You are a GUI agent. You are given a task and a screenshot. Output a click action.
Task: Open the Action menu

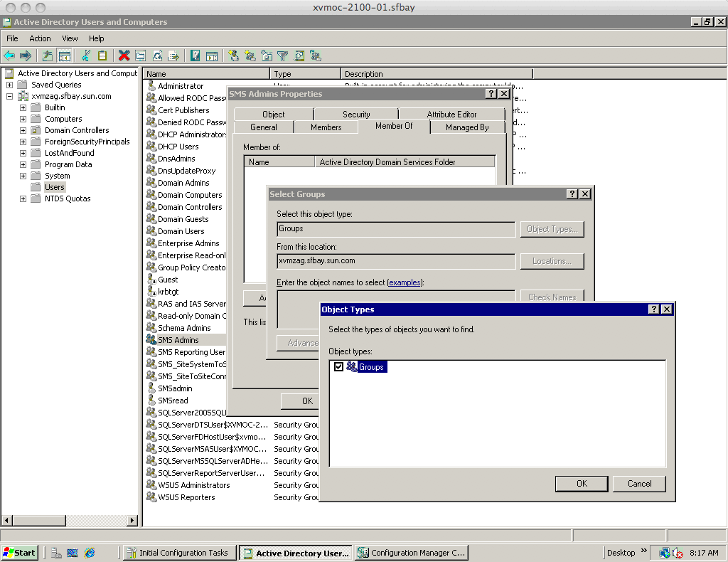40,38
